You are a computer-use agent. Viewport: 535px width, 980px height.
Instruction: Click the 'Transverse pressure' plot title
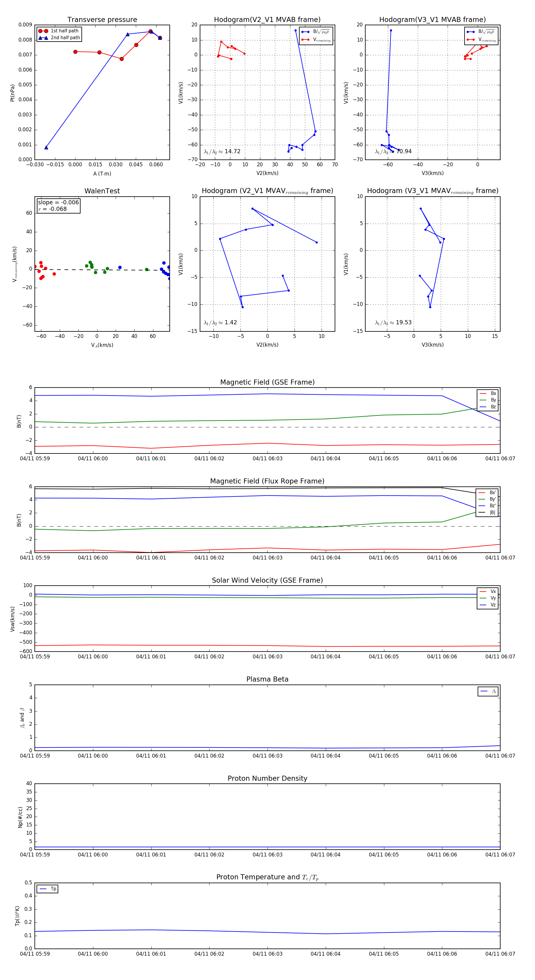pos(102,20)
